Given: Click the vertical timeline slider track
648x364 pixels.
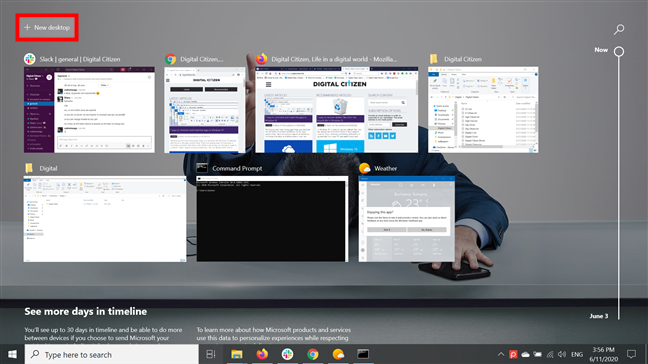Looking at the screenshot, I should coord(619,188).
